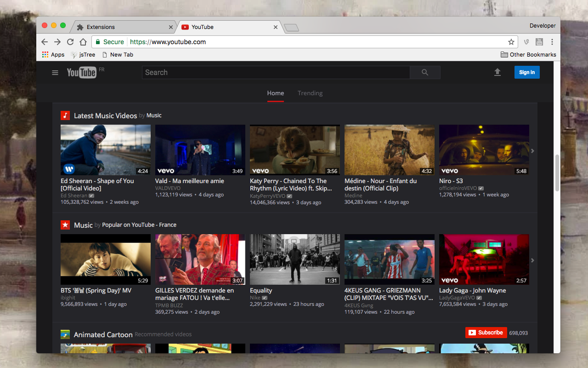Click the star icon beside the Music section
Viewport: 588px width, 368px height.
pyautogui.click(x=64, y=225)
